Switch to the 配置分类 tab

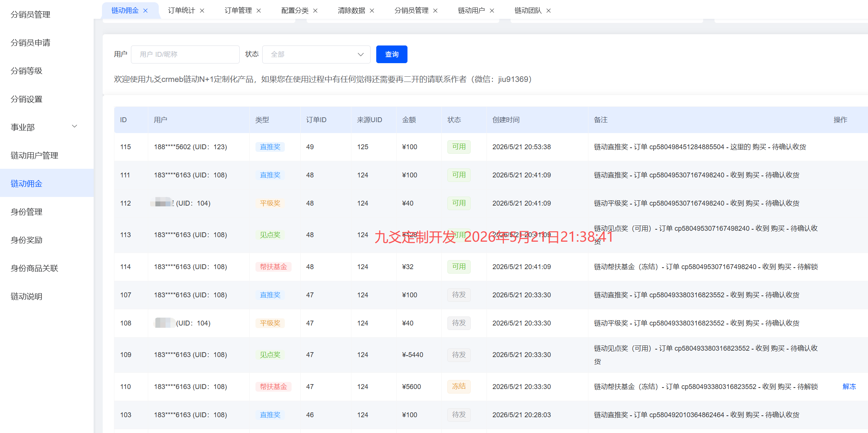pos(295,11)
